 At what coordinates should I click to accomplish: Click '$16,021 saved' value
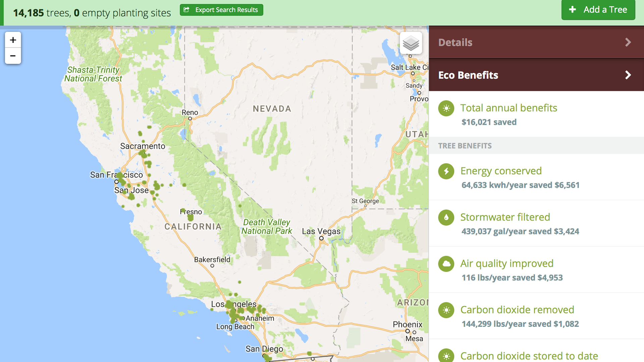(489, 122)
